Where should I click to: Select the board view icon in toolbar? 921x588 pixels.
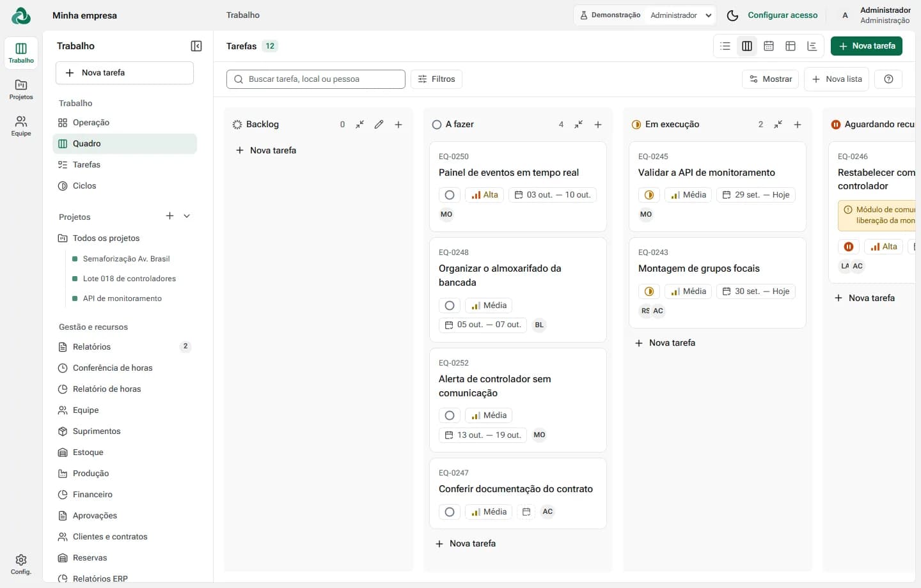point(747,46)
